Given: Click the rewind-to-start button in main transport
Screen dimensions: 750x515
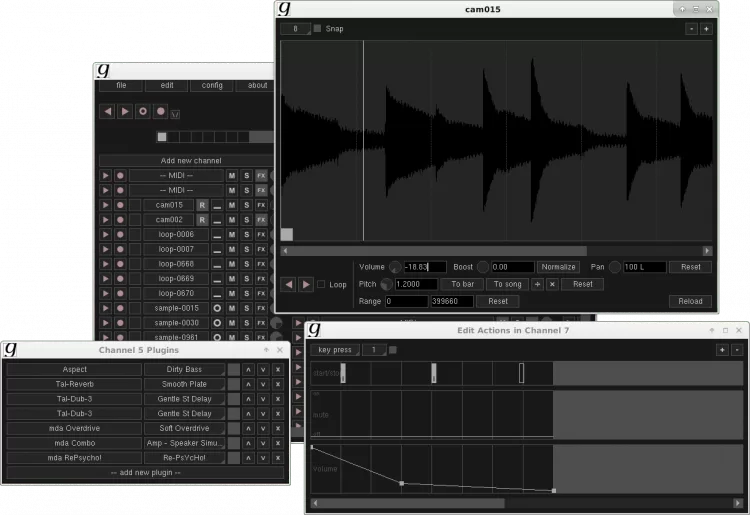Looking at the screenshot, I should [x=108, y=111].
